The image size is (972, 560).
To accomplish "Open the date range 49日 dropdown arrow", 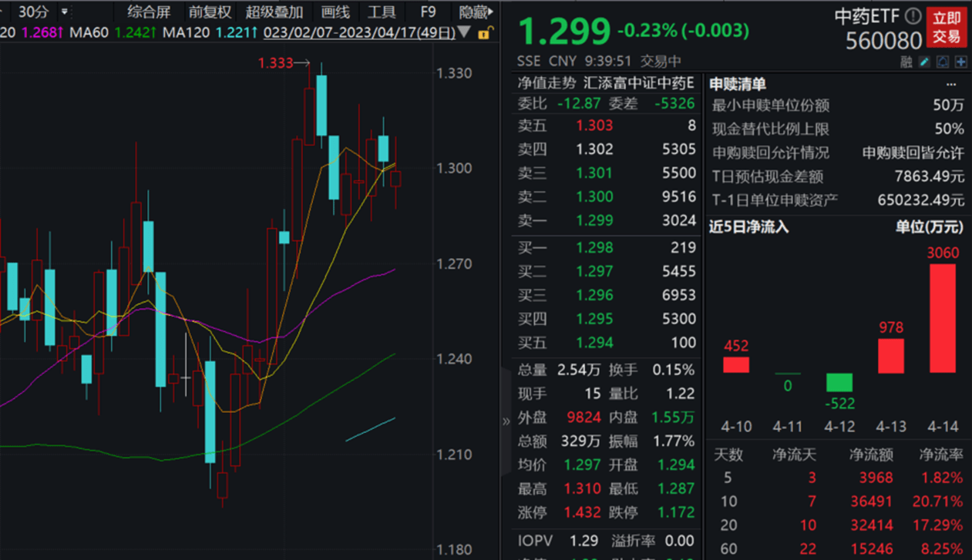I will click(x=465, y=32).
